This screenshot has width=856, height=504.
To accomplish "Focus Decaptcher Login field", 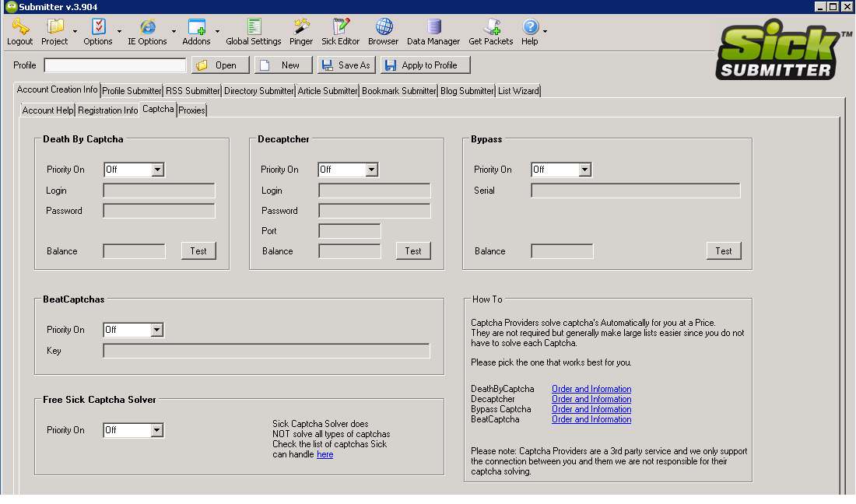I will (x=374, y=191).
